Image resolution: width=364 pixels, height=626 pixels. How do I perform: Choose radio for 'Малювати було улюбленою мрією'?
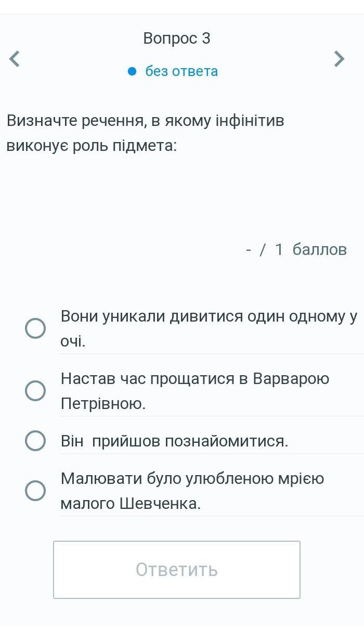tap(35, 491)
